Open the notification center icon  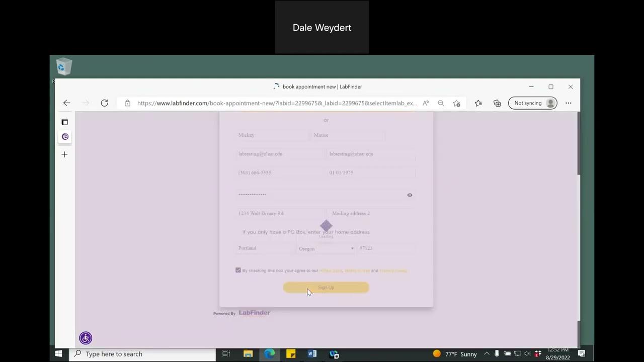pos(581,354)
